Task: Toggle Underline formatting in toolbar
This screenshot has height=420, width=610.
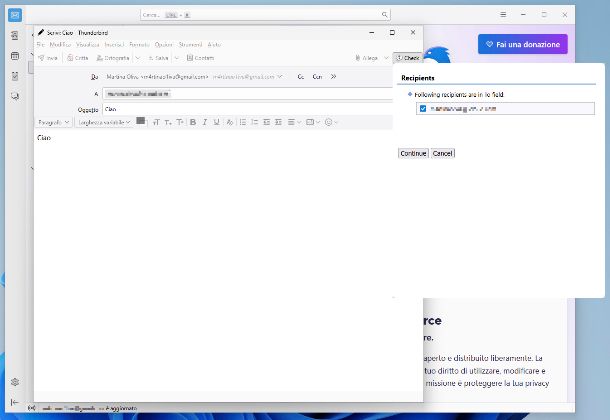Action: tap(216, 122)
